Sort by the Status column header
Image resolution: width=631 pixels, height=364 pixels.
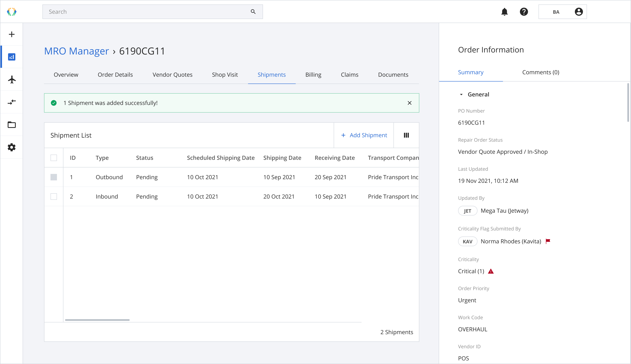144,158
